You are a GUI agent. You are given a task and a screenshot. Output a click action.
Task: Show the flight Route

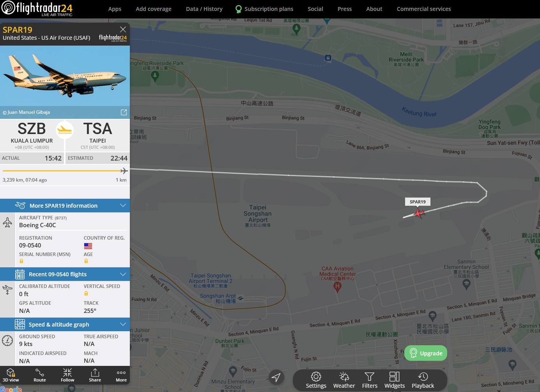point(40,375)
